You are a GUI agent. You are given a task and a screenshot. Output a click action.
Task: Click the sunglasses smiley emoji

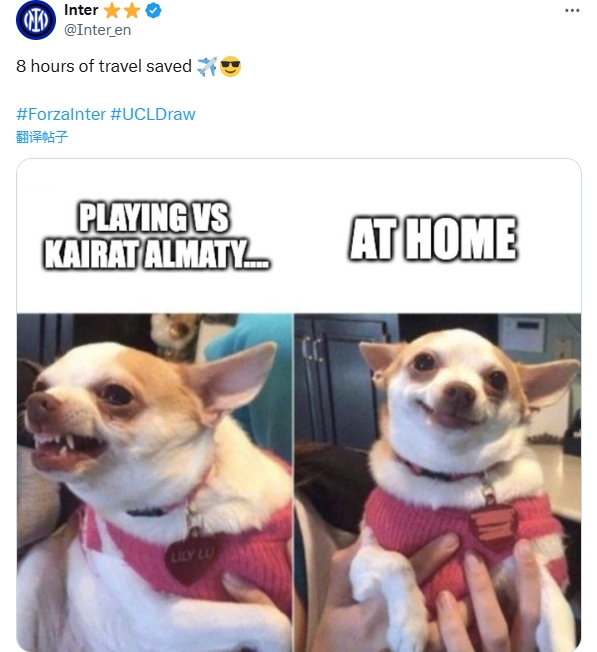tap(230, 67)
